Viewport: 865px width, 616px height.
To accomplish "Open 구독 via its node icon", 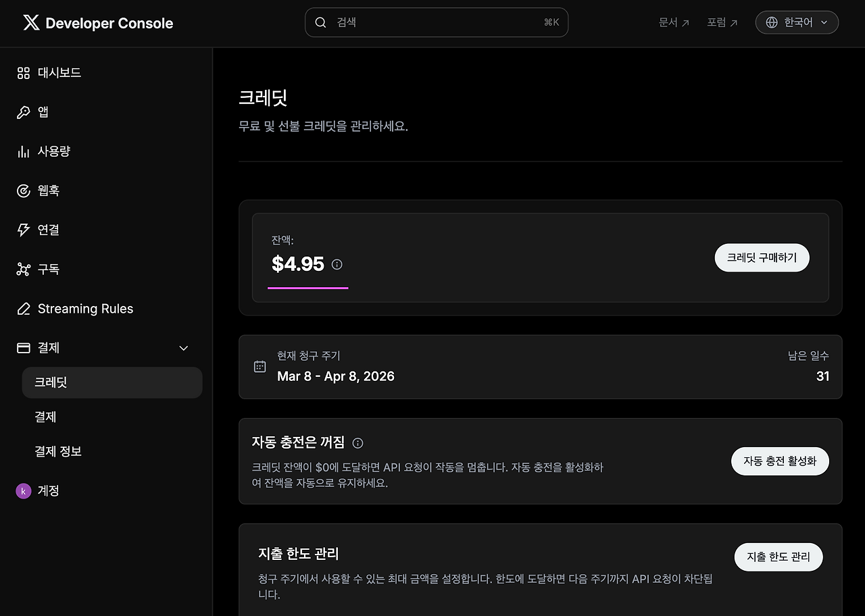I will pos(24,269).
